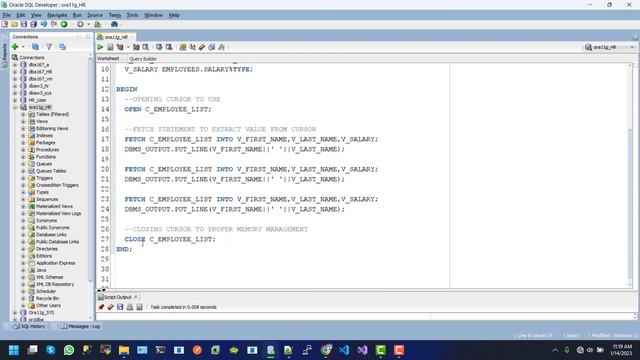Save Script Output with the disk icon
This screenshot has height=360, width=640.
120,307
